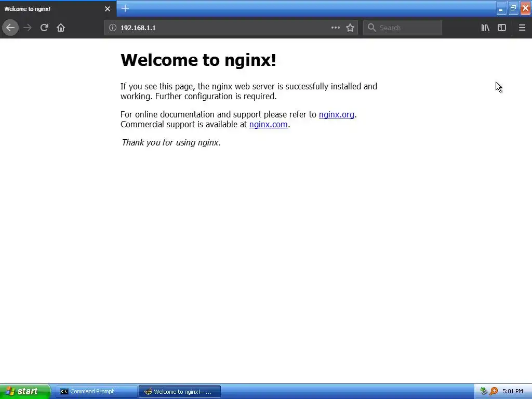Image resolution: width=532 pixels, height=399 pixels.
Task: Go back to the previous page
Action: point(10,28)
